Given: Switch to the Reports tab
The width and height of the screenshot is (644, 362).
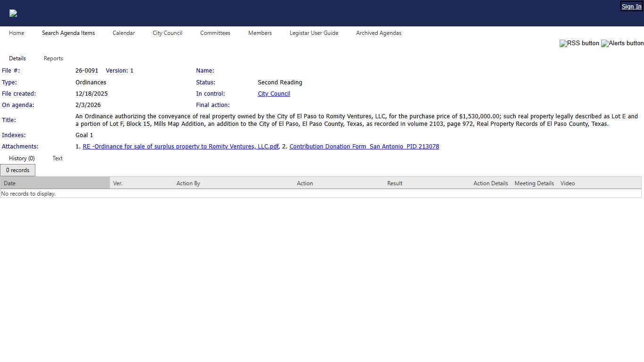Looking at the screenshot, I should 53,58.
